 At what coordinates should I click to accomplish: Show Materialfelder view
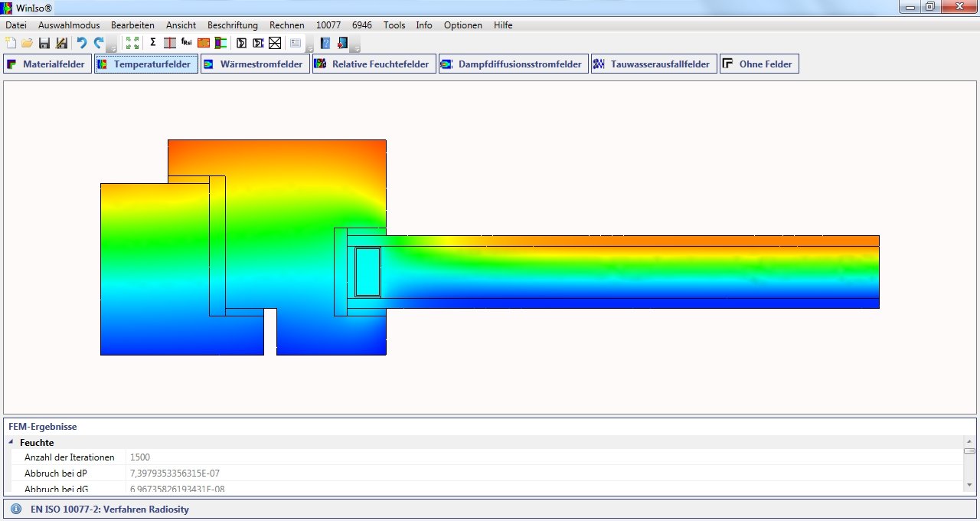pos(47,64)
